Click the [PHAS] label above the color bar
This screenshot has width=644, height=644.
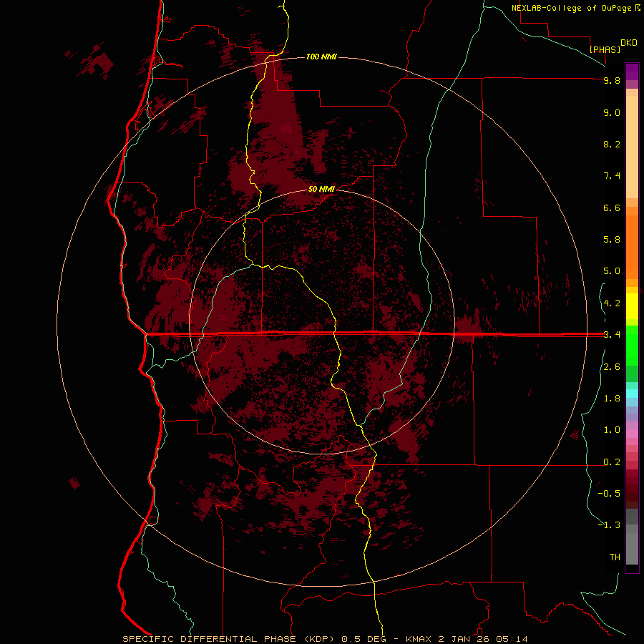(605, 49)
